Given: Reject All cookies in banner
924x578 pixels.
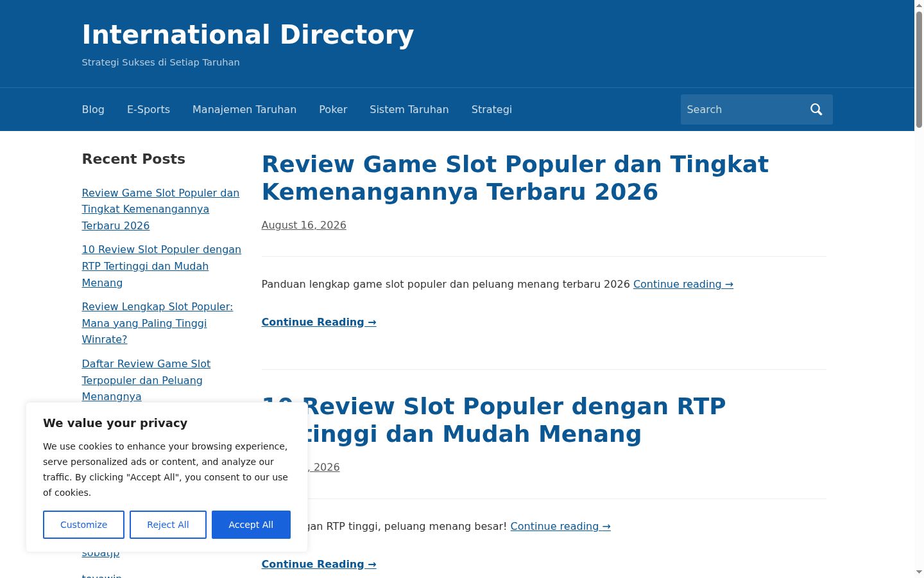Looking at the screenshot, I should (168, 525).
